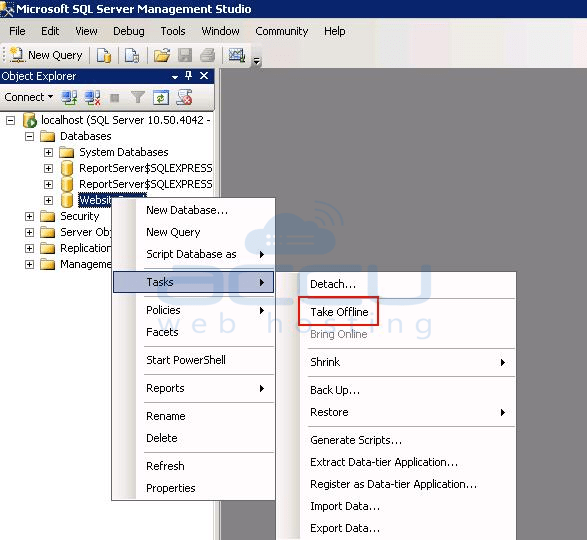Click the New Query toolbar button
This screenshot has width=587, height=540.
pyautogui.click(x=46, y=55)
